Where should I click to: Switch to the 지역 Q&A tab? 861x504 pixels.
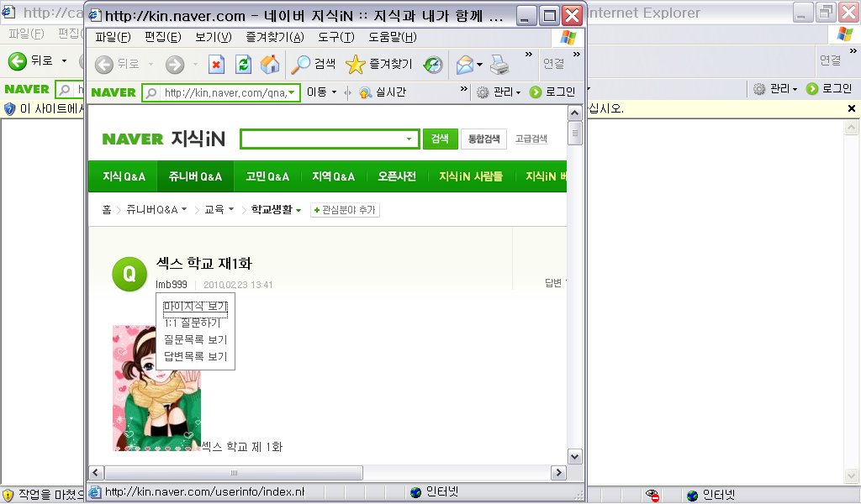tap(333, 176)
